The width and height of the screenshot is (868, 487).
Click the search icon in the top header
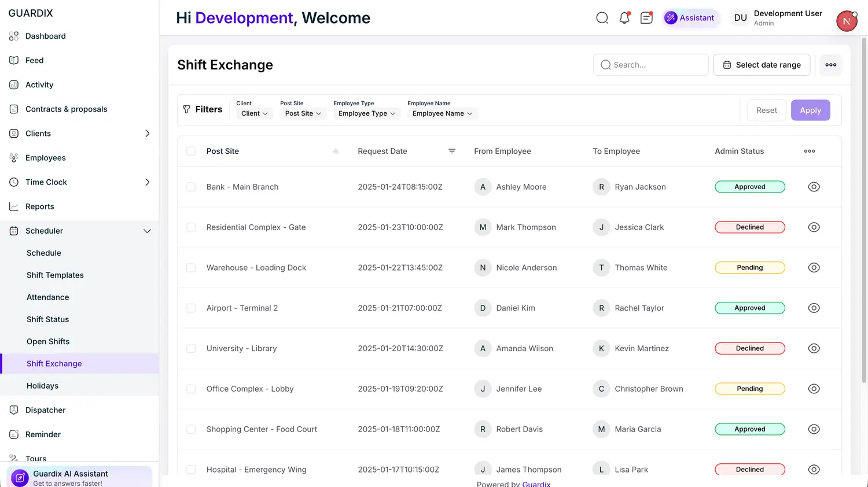(x=602, y=18)
